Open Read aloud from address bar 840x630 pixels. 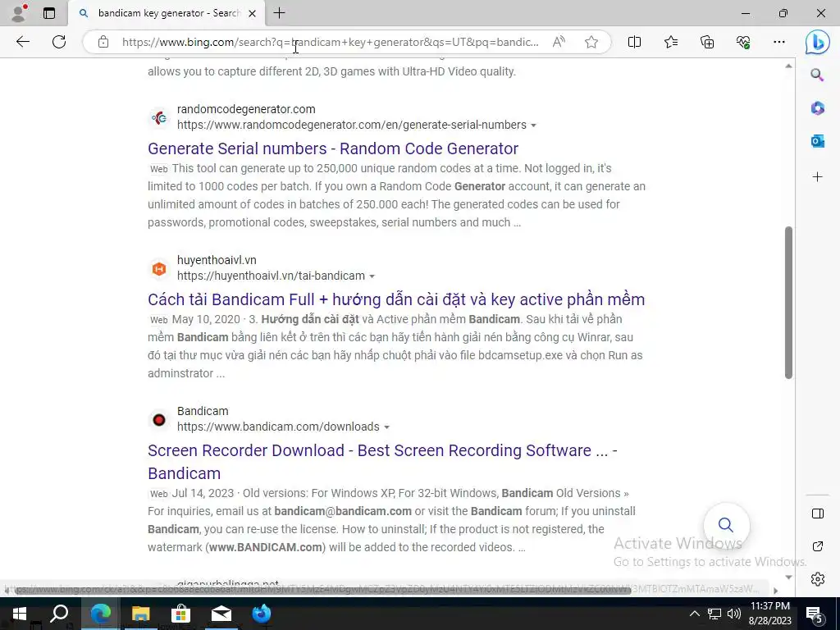point(558,42)
